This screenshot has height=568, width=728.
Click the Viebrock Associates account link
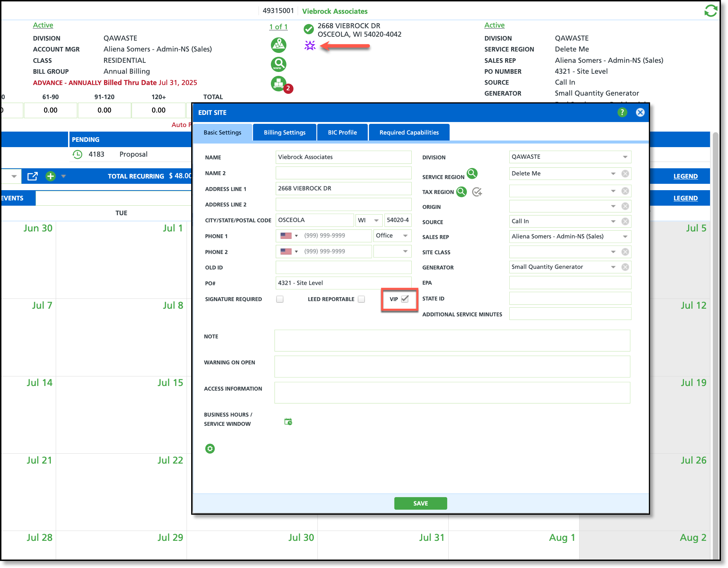334,11
